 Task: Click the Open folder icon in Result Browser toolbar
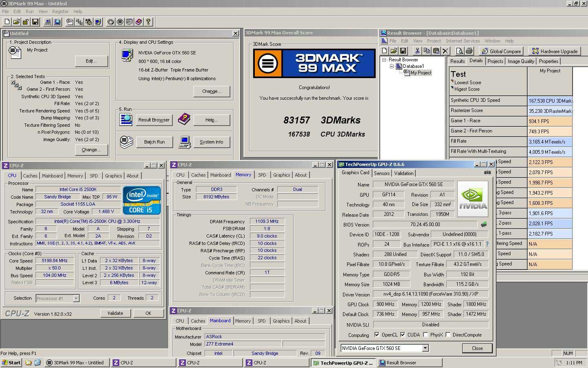click(x=394, y=51)
